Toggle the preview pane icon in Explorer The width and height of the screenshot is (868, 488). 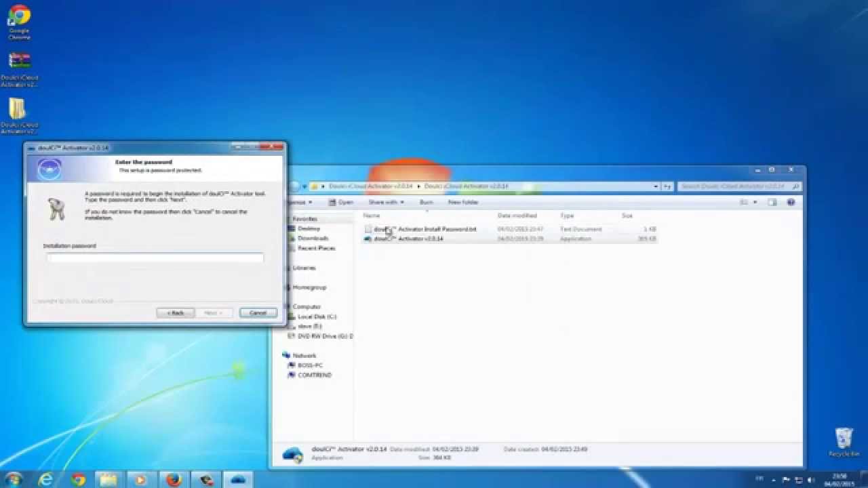772,202
